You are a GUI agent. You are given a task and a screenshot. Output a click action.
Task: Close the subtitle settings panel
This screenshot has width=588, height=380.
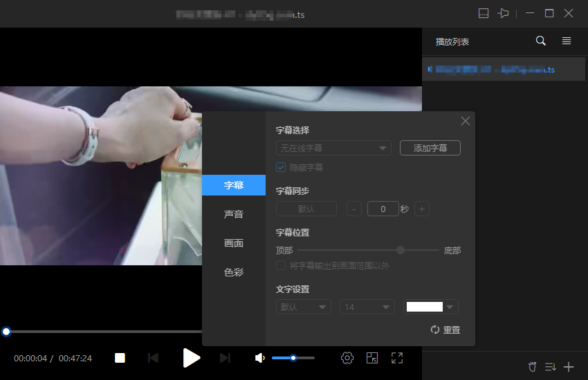coord(465,121)
